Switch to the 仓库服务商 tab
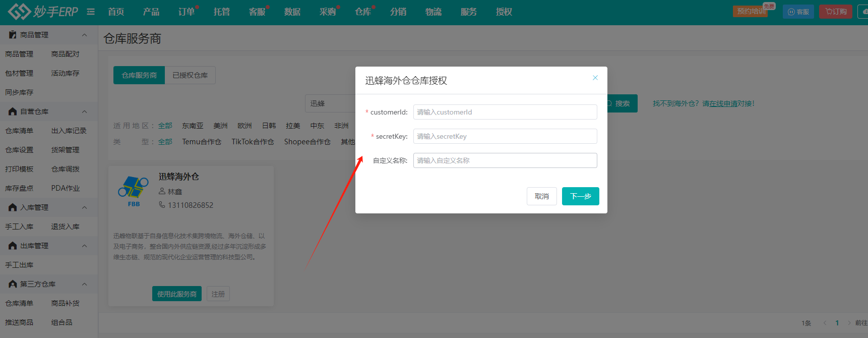Image resolution: width=868 pixels, height=338 pixels. tap(139, 75)
